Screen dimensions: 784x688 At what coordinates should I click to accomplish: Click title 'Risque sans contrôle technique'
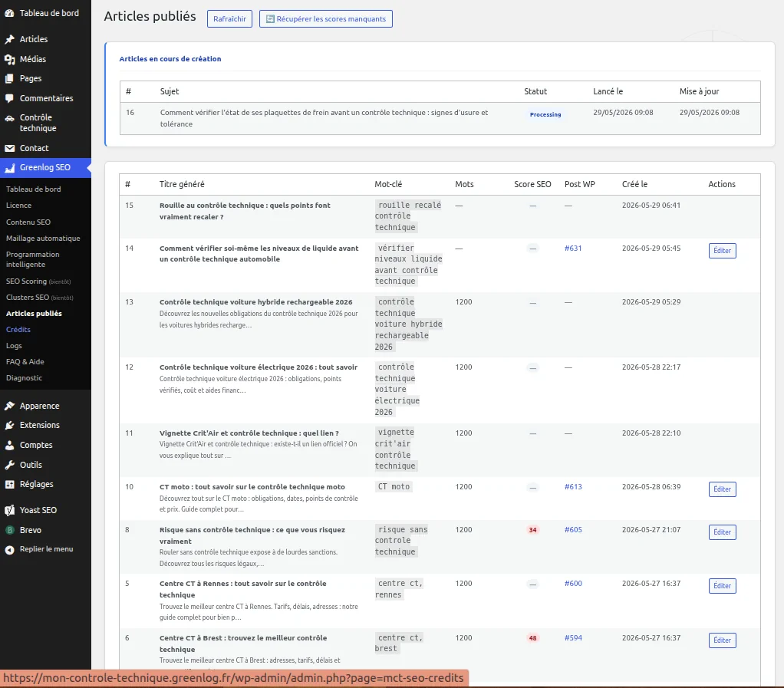pos(252,535)
